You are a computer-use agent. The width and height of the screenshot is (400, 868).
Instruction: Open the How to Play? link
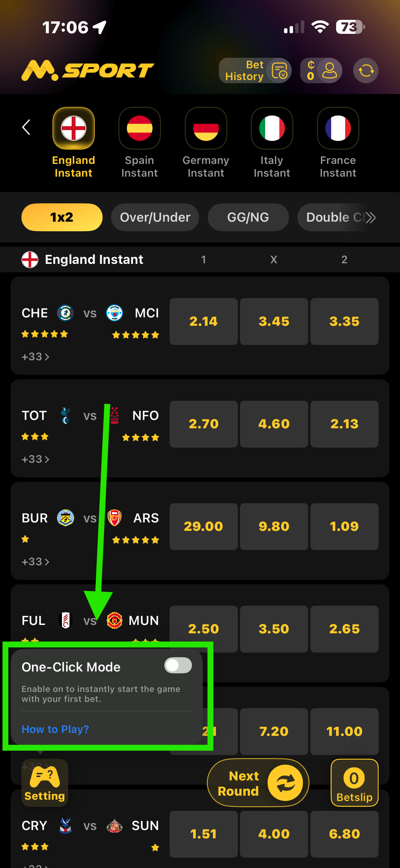point(55,729)
